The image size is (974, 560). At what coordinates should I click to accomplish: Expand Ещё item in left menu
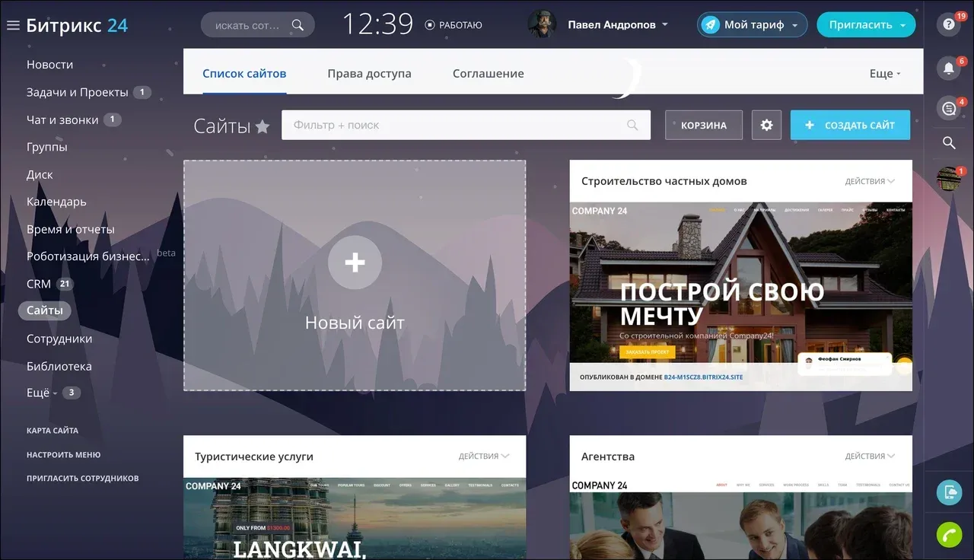pyautogui.click(x=42, y=393)
